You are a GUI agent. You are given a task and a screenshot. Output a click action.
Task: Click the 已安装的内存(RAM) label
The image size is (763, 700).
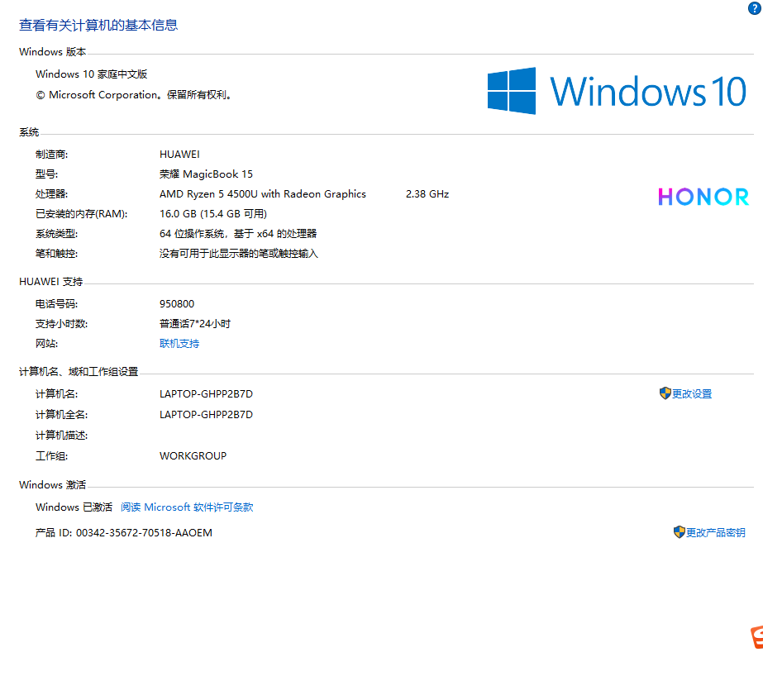(x=81, y=214)
